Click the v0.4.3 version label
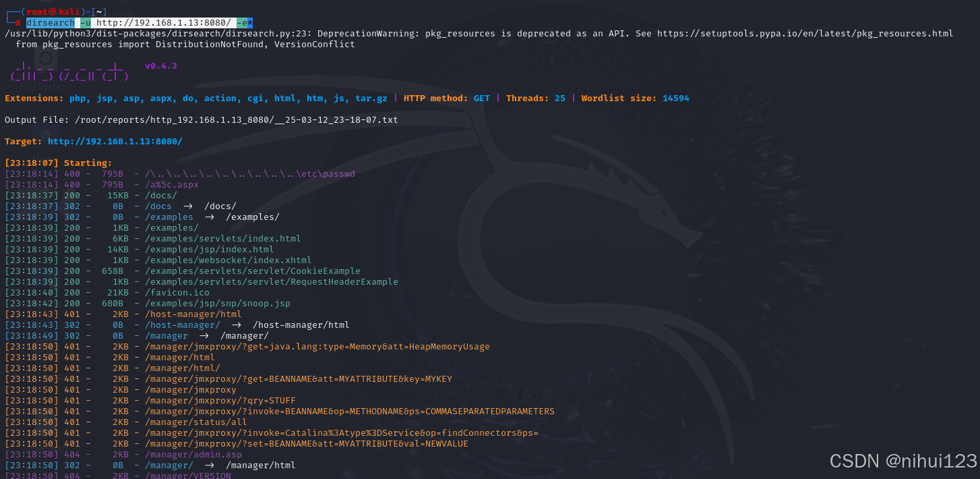 tap(161, 66)
